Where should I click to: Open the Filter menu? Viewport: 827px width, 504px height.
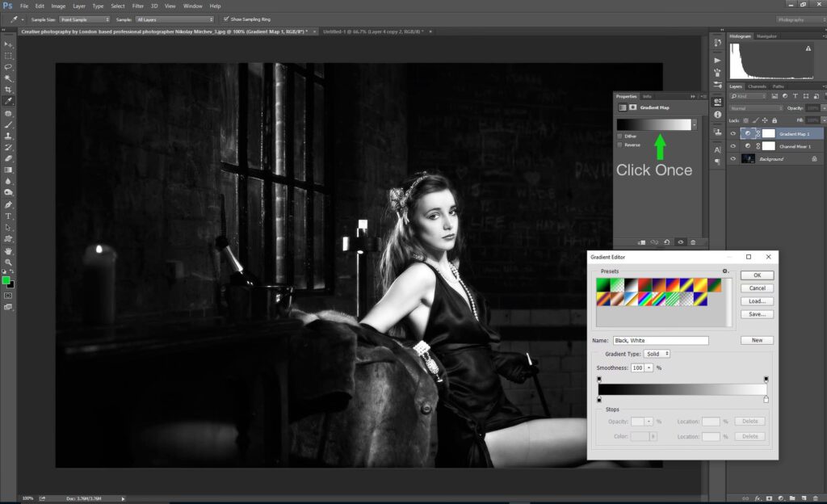point(138,6)
